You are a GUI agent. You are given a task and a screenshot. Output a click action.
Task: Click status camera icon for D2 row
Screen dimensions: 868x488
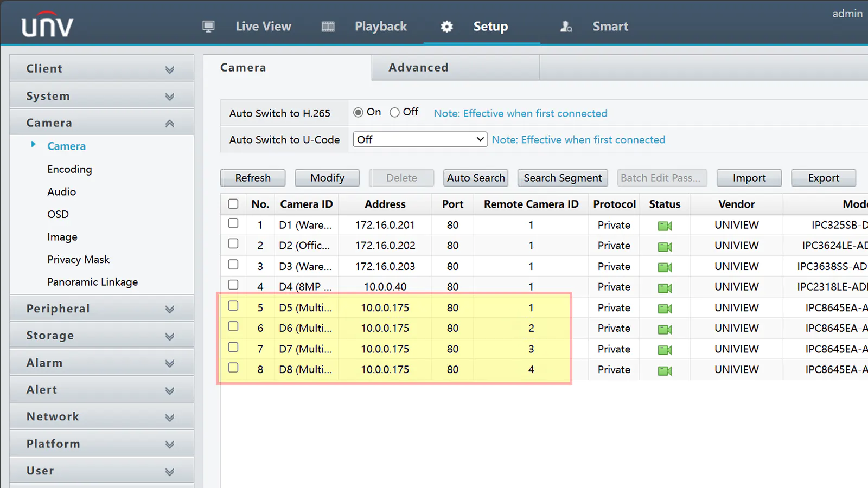coord(665,246)
